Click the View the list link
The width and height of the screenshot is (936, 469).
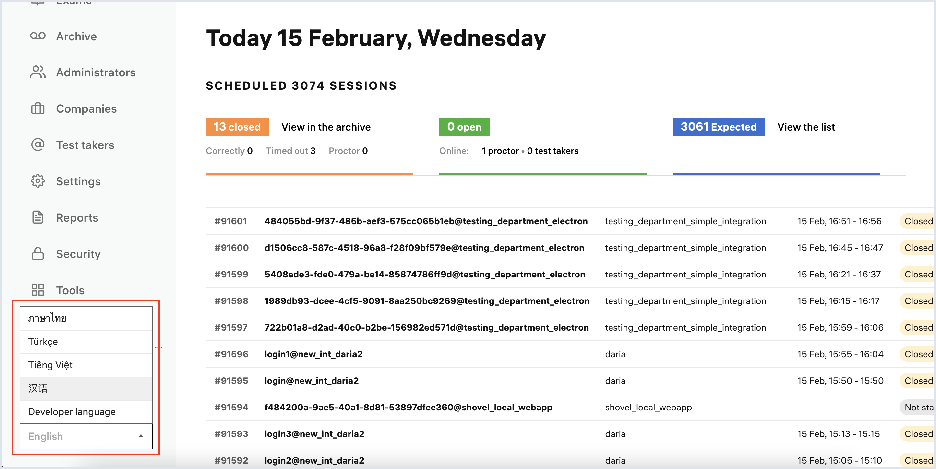point(806,127)
